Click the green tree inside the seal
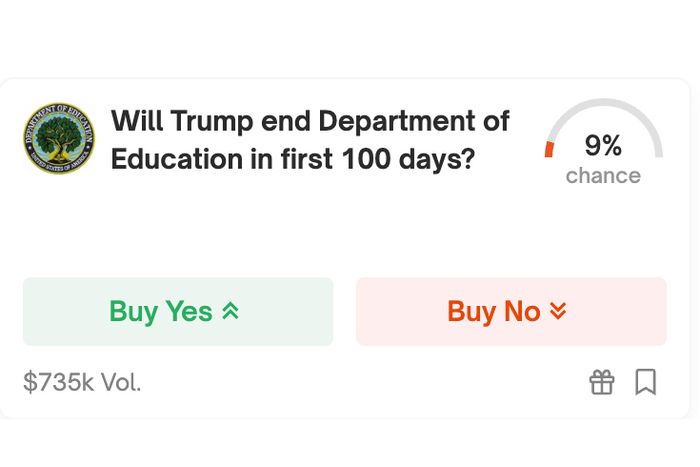 point(59,136)
